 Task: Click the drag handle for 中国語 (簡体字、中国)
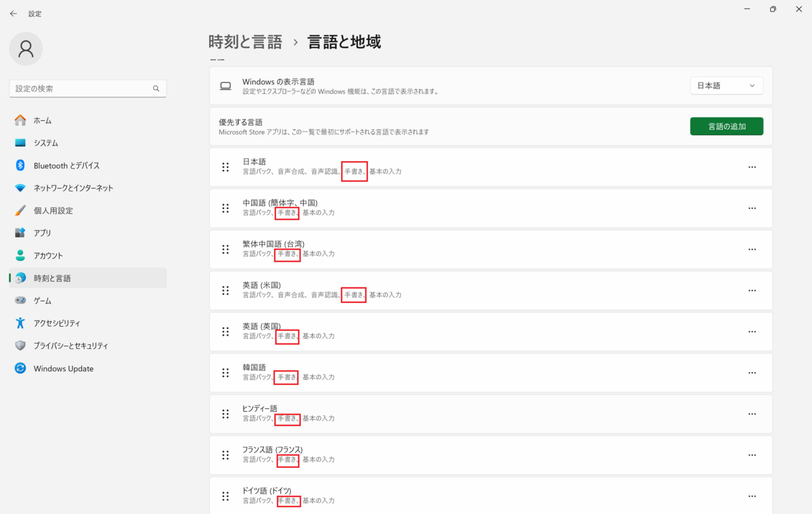tap(225, 208)
